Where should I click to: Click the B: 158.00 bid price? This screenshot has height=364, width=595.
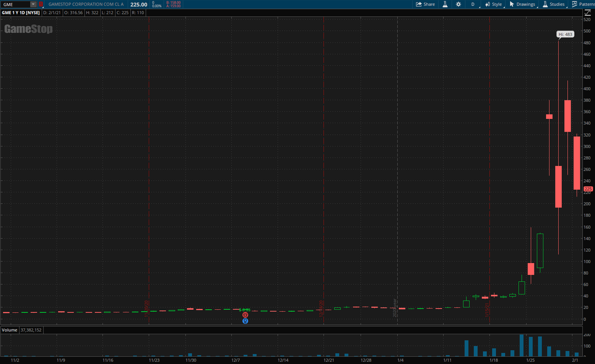tap(174, 2)
